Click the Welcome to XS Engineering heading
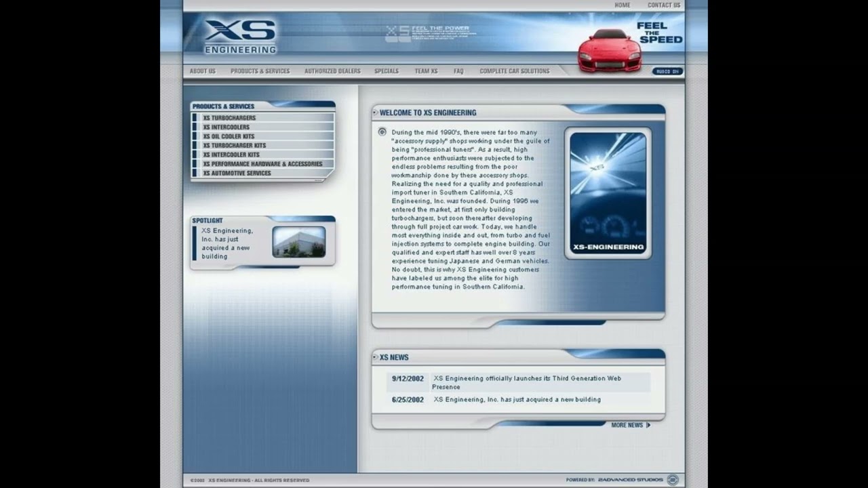The height and width of the screenshot is (488, 868). pyautogui.click(x=428, y=113)
